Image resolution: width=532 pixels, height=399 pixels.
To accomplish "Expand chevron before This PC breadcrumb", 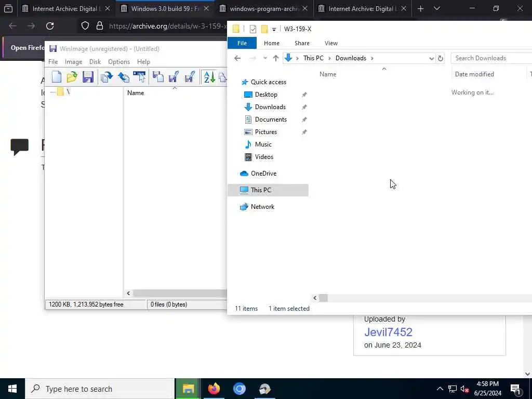I will pos(297,58).
